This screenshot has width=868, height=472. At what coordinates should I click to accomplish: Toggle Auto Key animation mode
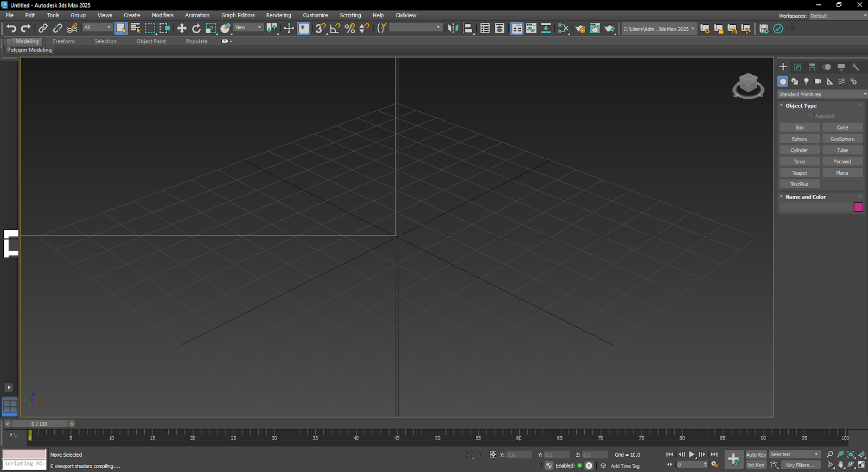(x=756, y=455)
